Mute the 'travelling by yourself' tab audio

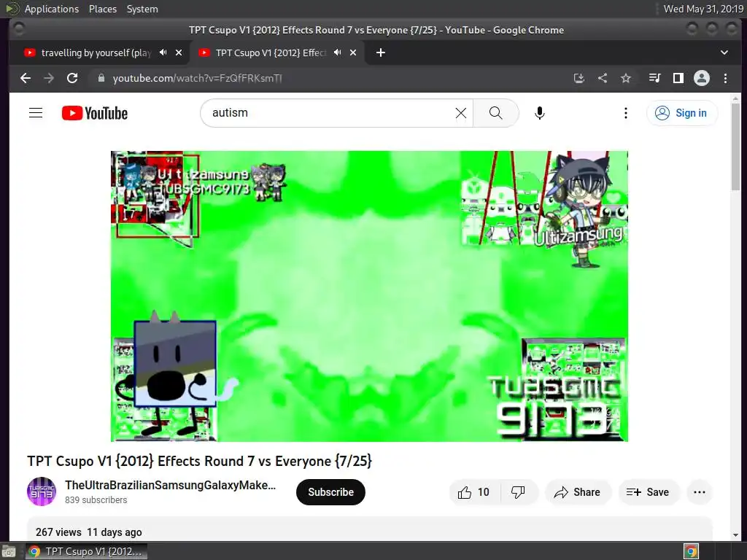pos(163,52)
